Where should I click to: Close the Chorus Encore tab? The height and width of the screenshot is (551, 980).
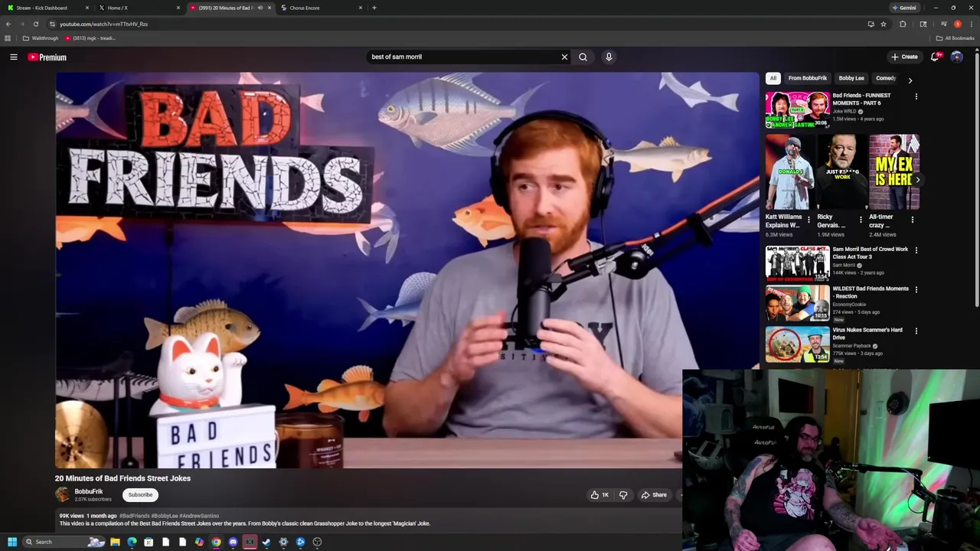point(360,8)
